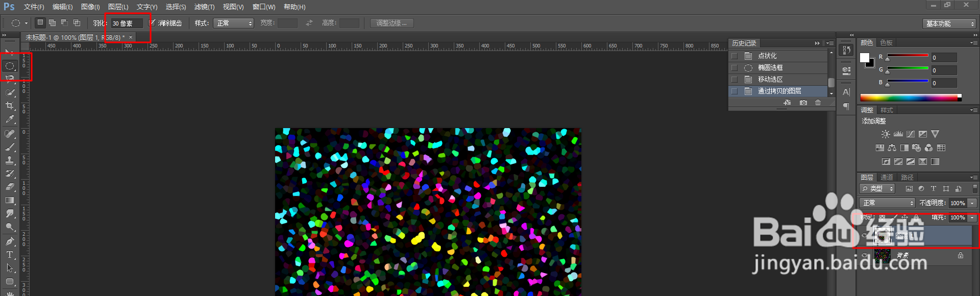Click Subtract from selection mode icon
The height and width of the screenshot is (296, 980).
[x=64, y=23]
